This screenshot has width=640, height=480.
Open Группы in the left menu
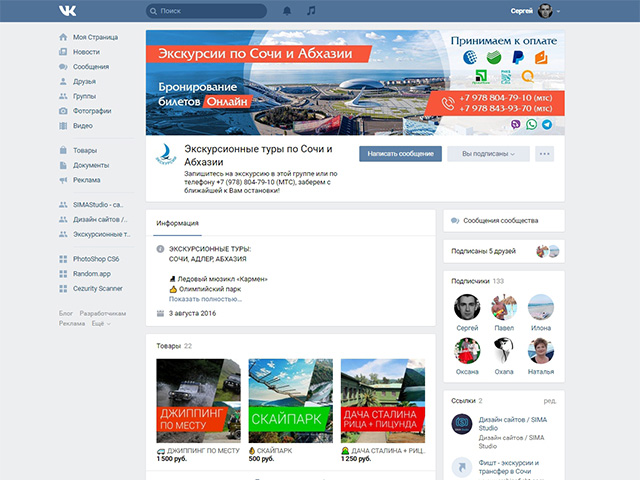[x=84, y=96]
